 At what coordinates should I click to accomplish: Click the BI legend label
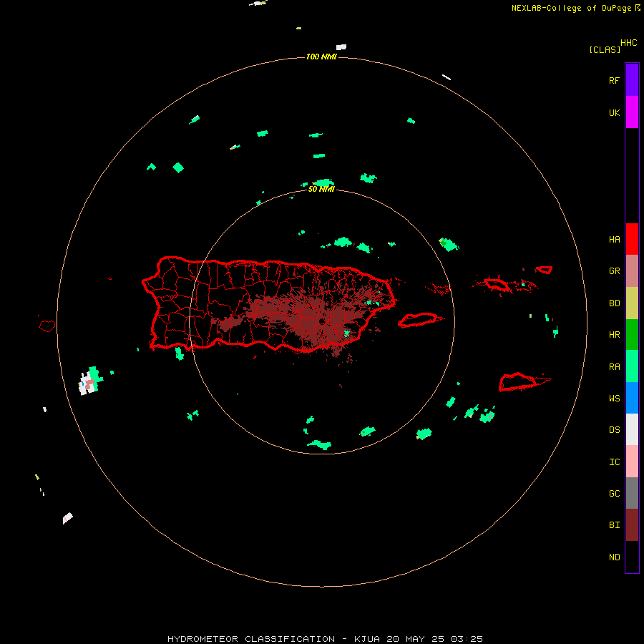click(x=614, y=525)
